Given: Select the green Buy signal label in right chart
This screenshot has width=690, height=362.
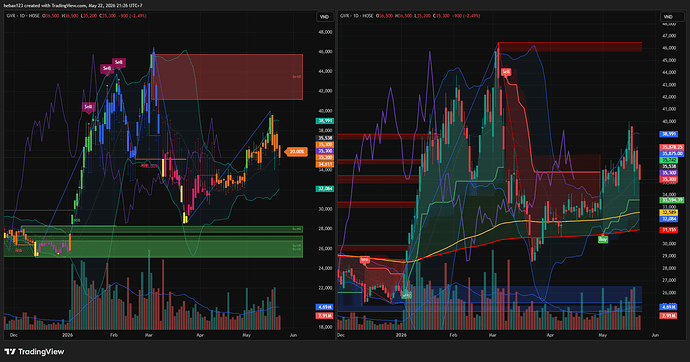Looking at the screenshot, I should point(602,239).
